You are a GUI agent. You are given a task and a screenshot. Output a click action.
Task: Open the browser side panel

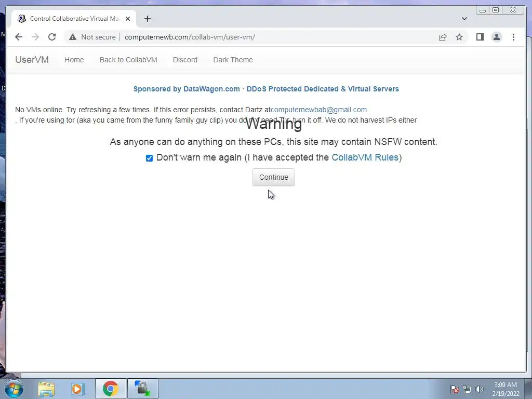click(x=480, y=37)
